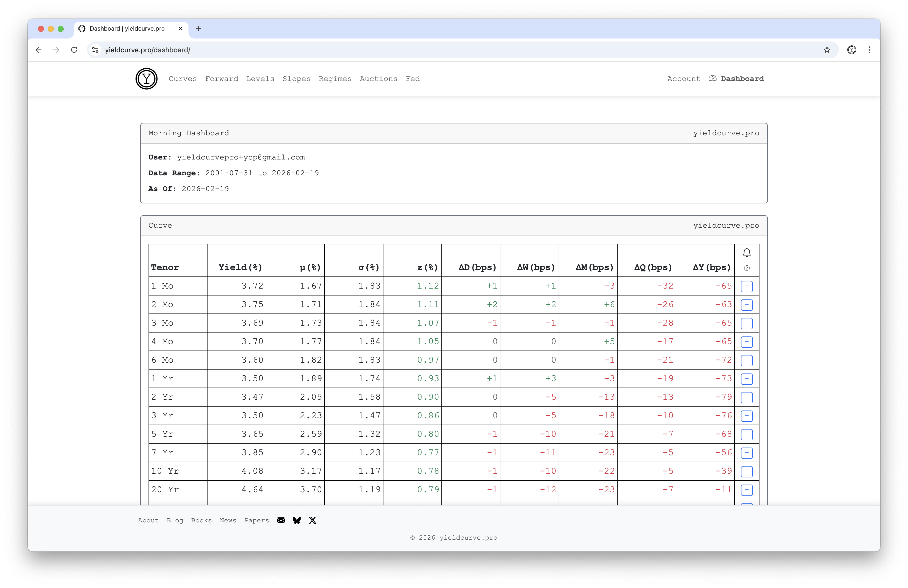Viewport: 908px width, 588px height.
Task: Open the X social icon in footer
Action: tap(312, 520)
